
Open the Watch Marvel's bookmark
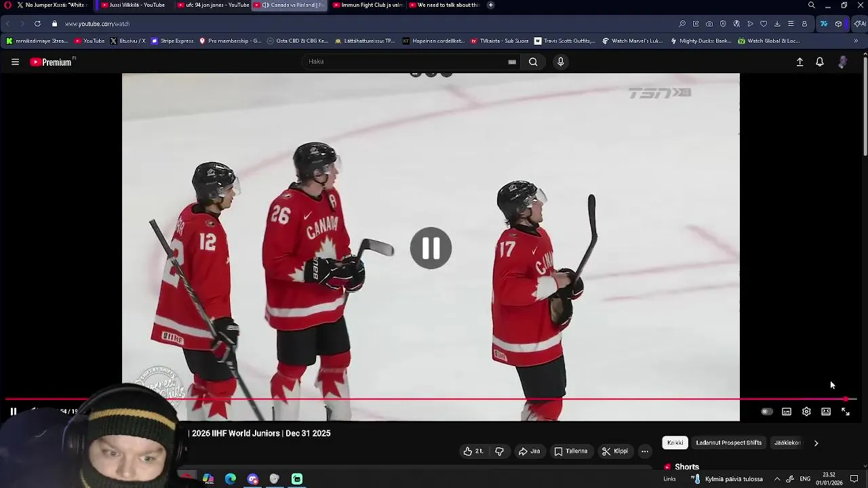633,41
